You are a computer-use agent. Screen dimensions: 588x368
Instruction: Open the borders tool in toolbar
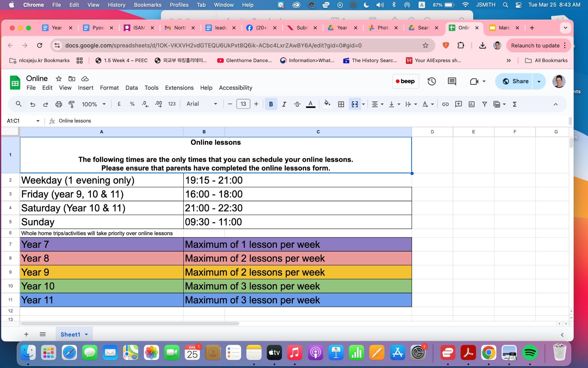click(341, 104)
